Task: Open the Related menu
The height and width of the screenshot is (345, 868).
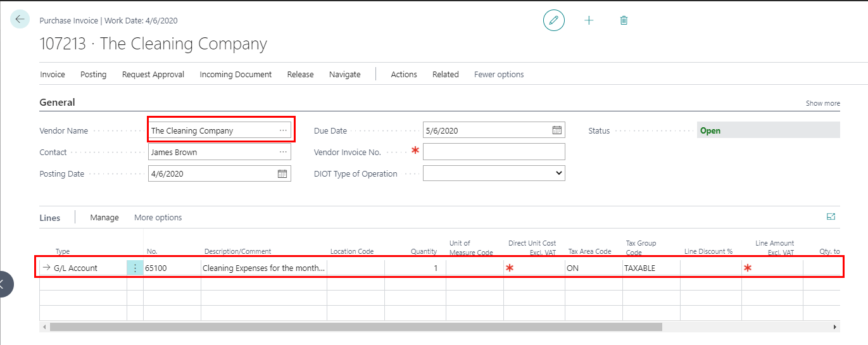Action: click(446, 74)
